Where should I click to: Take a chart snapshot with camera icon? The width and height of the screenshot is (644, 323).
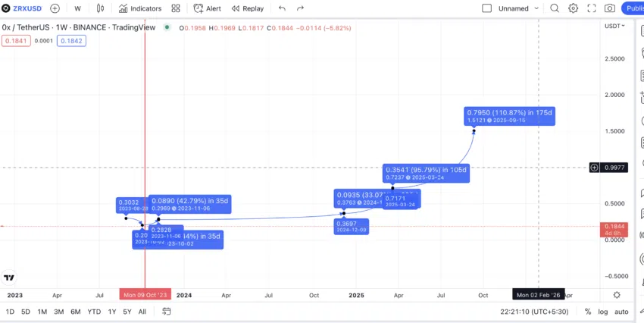click(x=610, y=8)
